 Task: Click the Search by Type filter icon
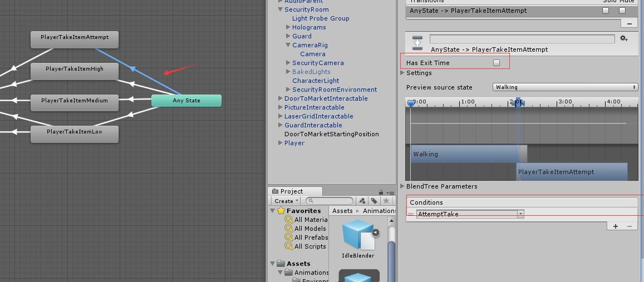pyautogui.click(x=362, y=201)
